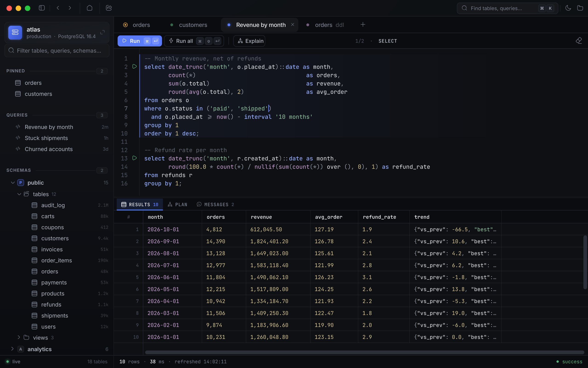Open the orders ddl tab
This screenshot has width=588, height=368.
click(x=326, y=25)
